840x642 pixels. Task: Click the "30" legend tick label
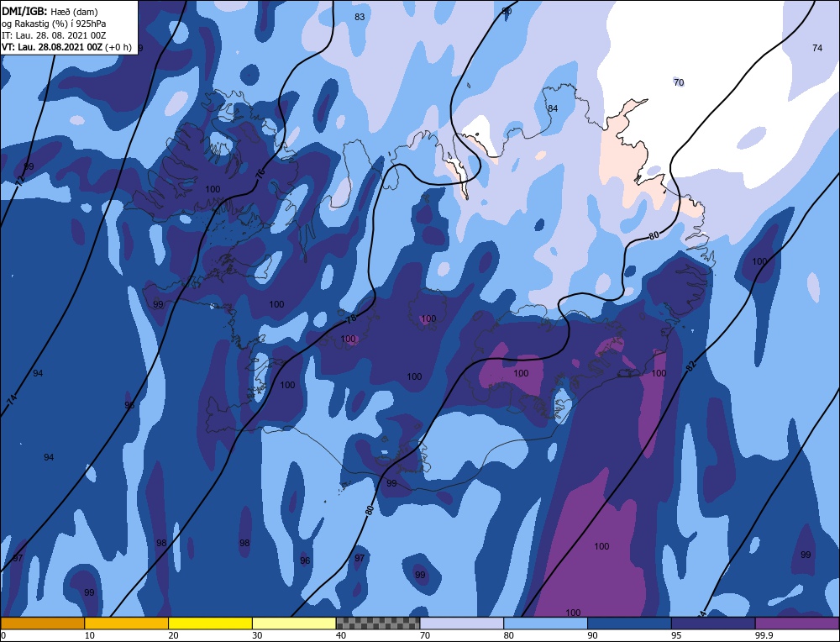point(257,635)
